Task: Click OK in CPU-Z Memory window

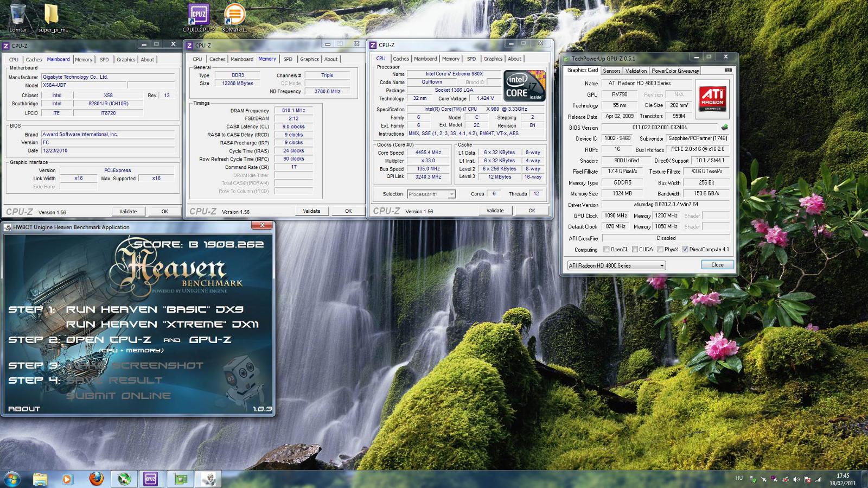Action: click(348, 211)
